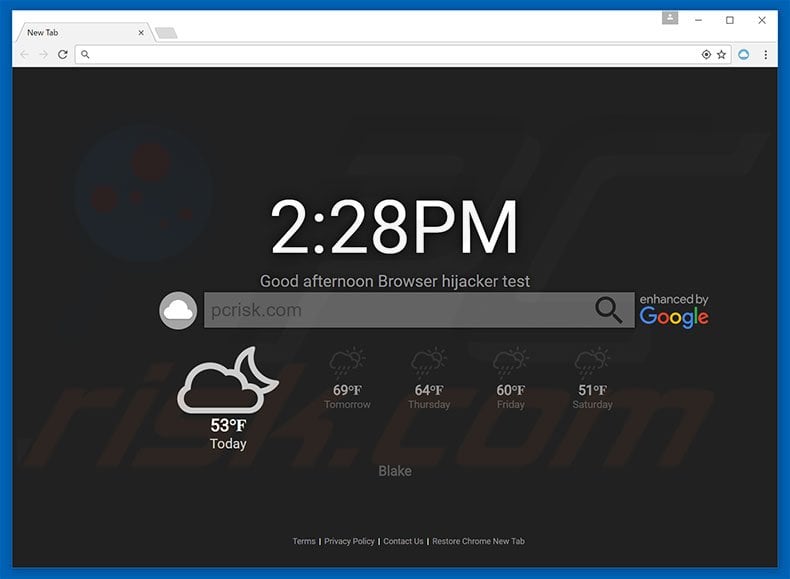This screenshot has height=579, width=790.
Task: Select the 64°F Thursday forecast
Action: pos(429,397)
